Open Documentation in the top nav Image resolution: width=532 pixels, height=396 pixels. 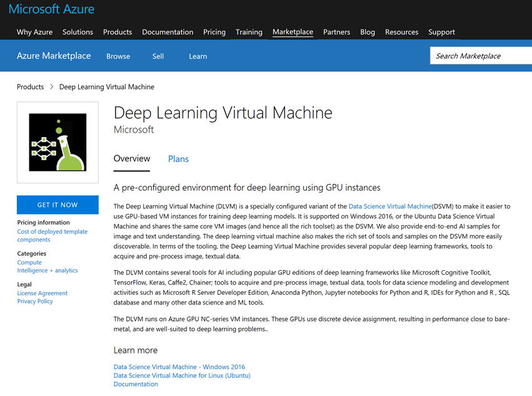(x=168, y=32)
